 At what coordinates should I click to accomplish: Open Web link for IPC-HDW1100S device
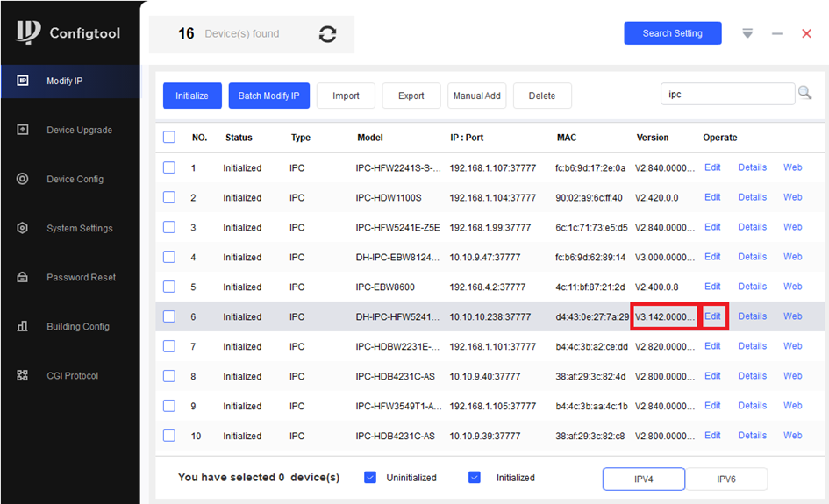coord(792,197)
